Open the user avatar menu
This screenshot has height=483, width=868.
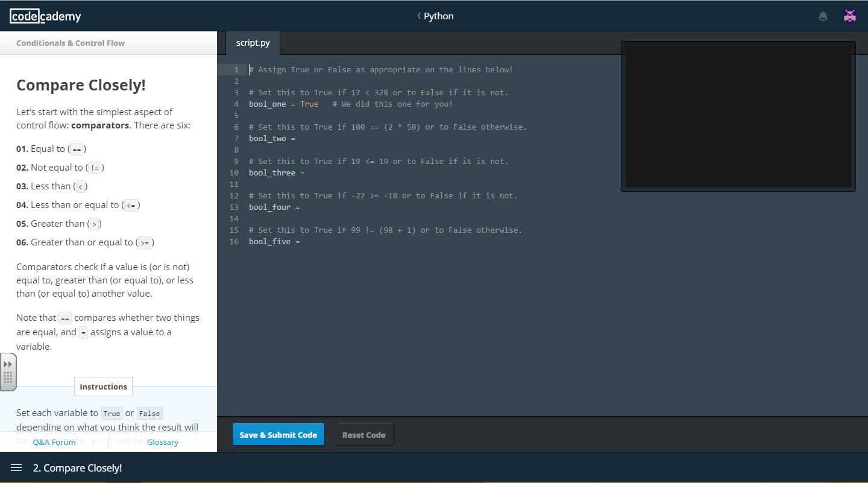850,16
